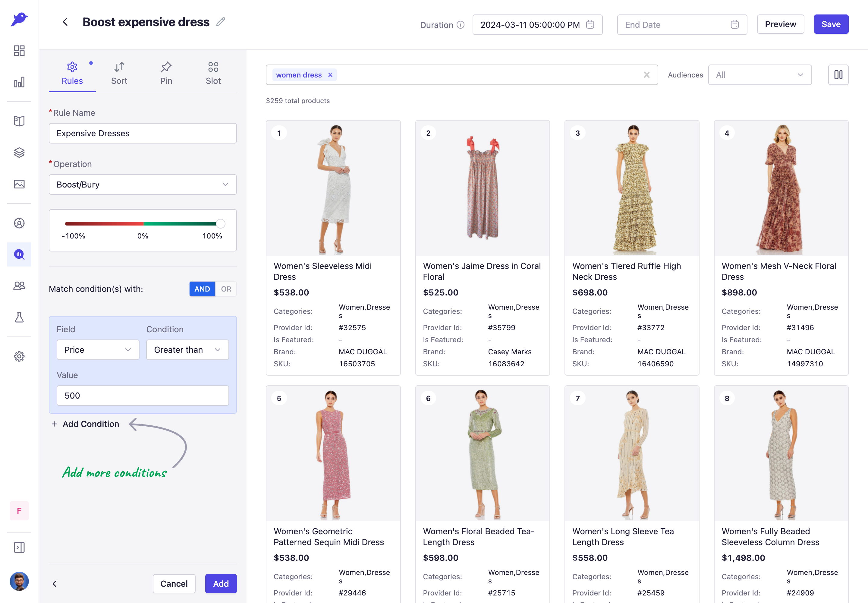Remove the women dress search tag
Image resolution: width=868 pixels, height=603 pixels.
(x=331, y=75)
